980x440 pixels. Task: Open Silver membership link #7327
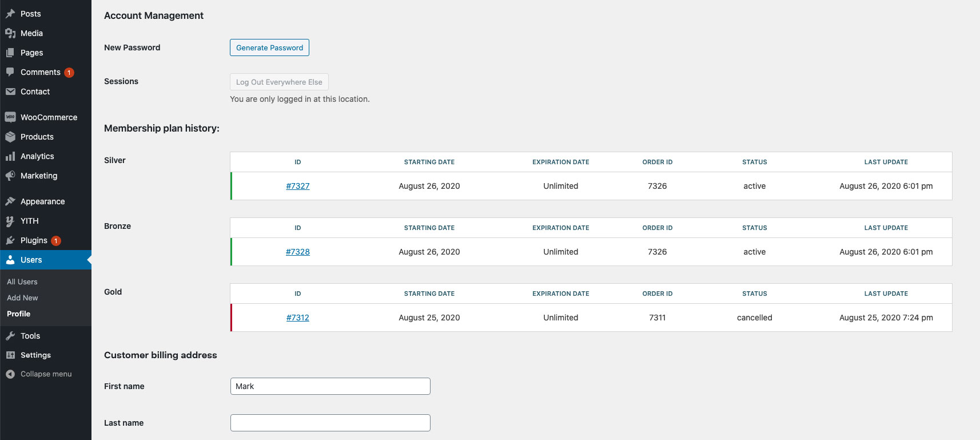(x=298, y=186)
